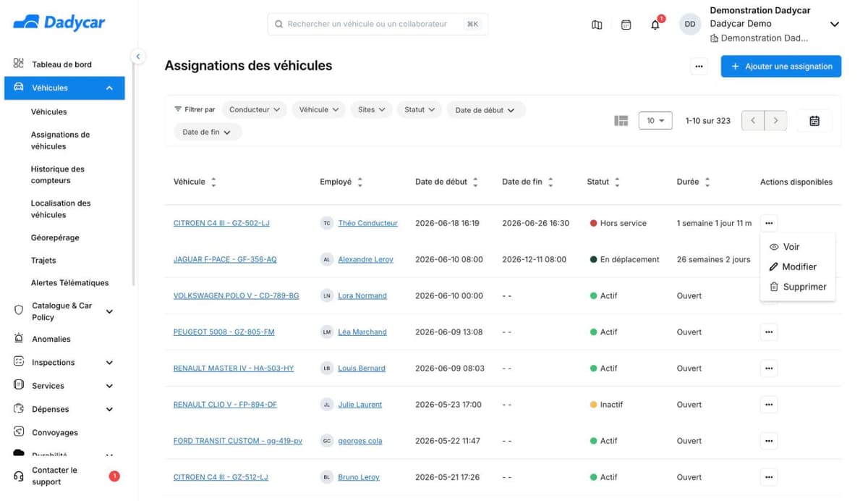Click the Filtrer par icon label
This screenshot has width=868, height=501.
click(195, 109)
